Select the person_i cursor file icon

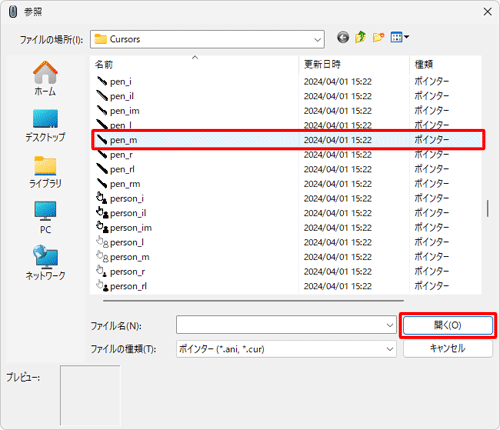102,198
